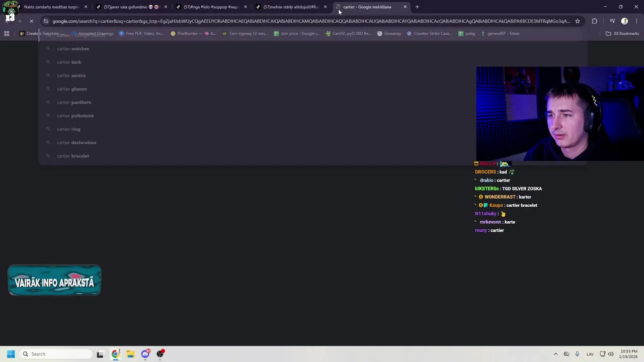
Task: Choose the 'cartier pulkstenis' suggestion
Action: pos(312,116)
